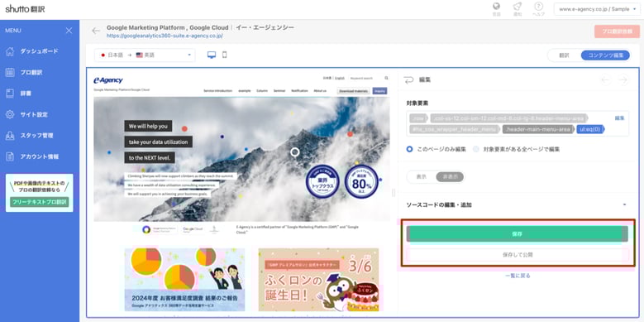Open the ふくロンの誕生日 banner

(x=319, y=280)
